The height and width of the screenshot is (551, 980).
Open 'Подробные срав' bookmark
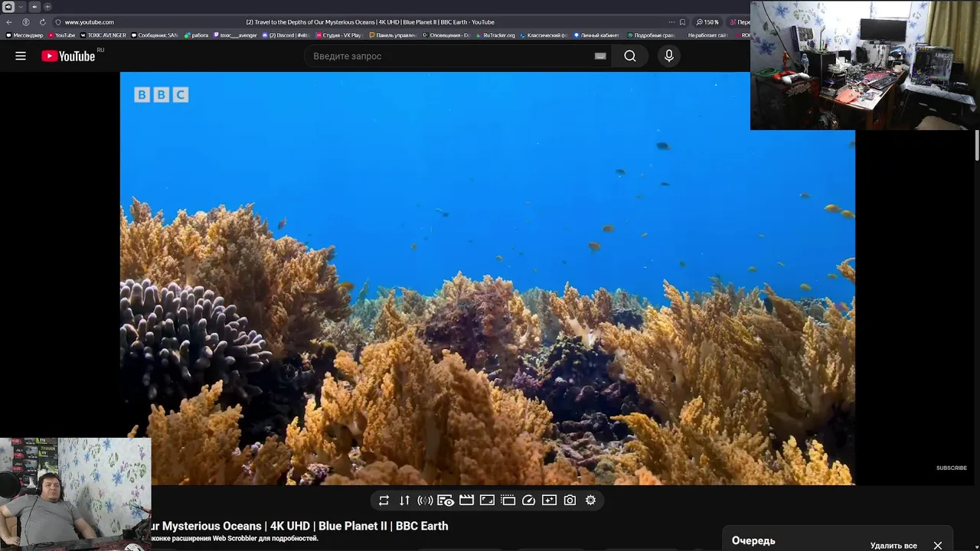[x=650, y=35]
